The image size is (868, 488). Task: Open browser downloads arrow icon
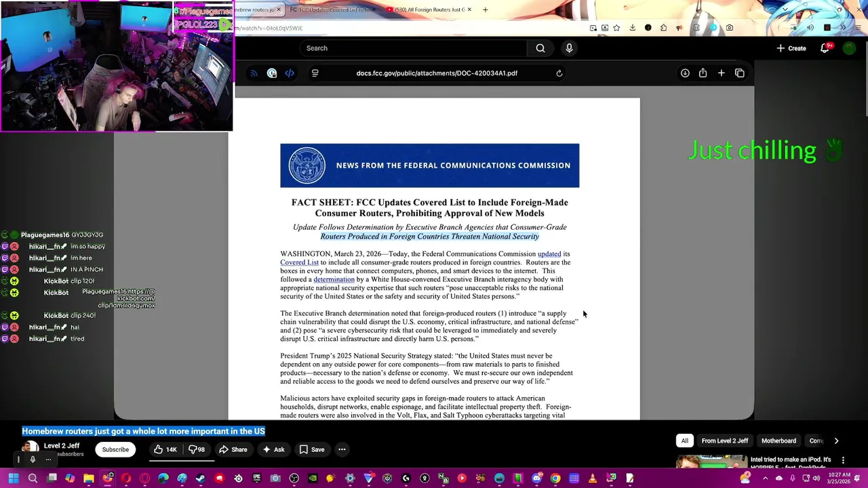tap(632, 28)
